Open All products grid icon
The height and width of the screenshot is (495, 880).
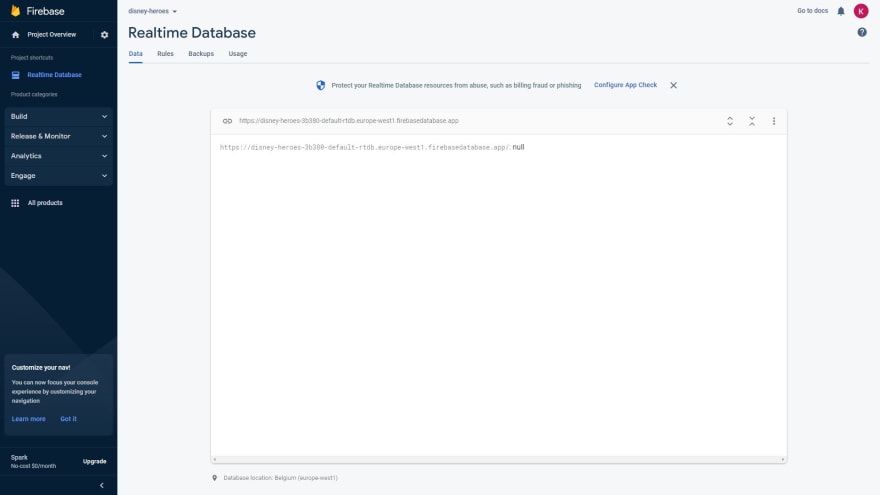[15, 203]
